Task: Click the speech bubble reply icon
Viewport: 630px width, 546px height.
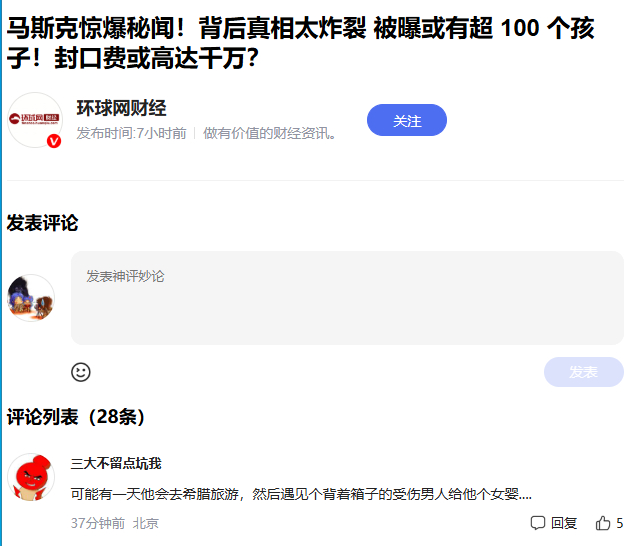Action: pyautogui.click(x=538, y=523)
